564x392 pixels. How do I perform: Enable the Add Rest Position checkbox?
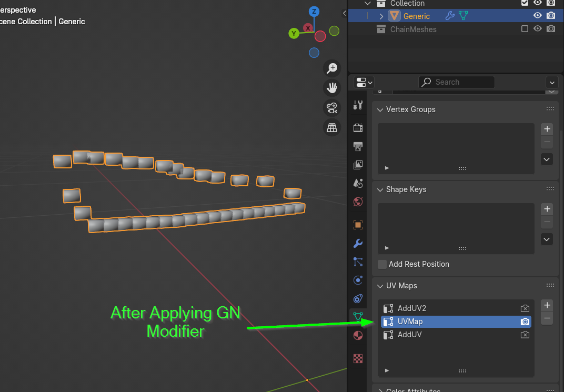click(x=382, y=264)
